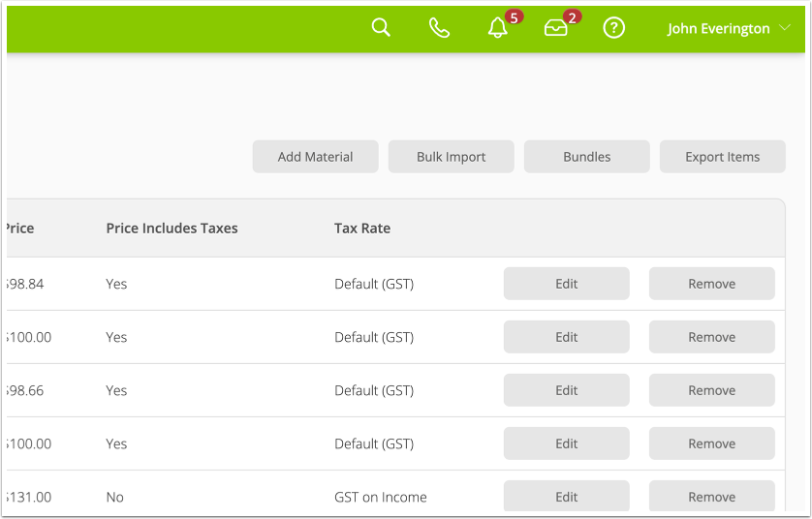Remove the material priced 98.84
The width and height of the screenshot is (812, 519).
(712, 284)
